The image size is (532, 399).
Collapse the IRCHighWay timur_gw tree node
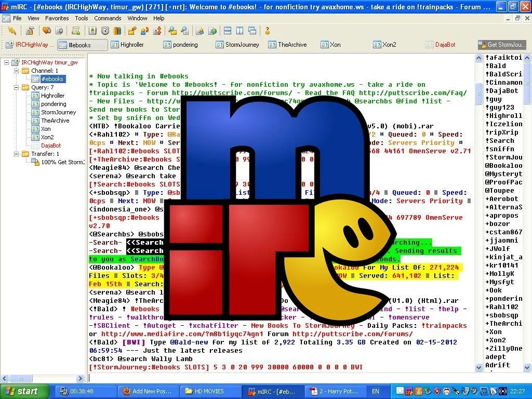pos(6,62)
